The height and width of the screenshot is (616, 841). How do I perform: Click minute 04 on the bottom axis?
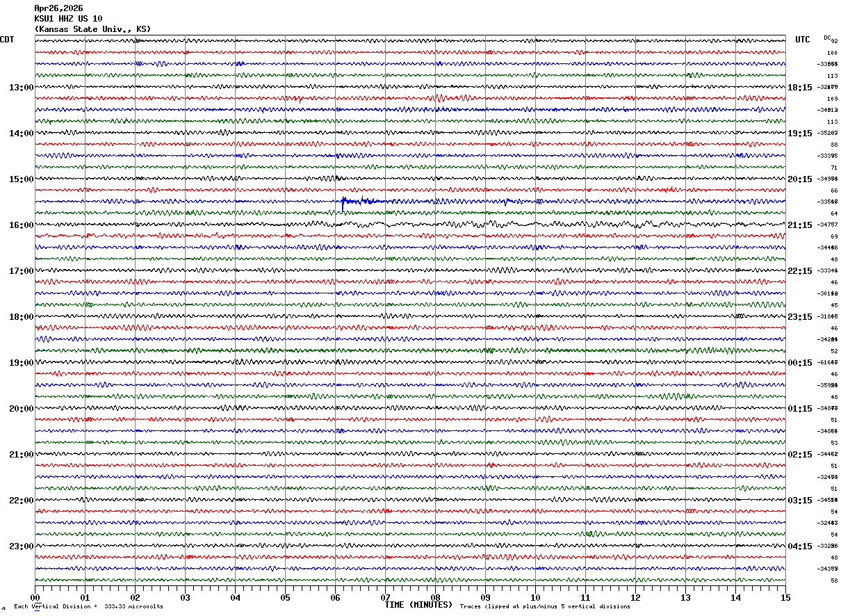[235, 597]
